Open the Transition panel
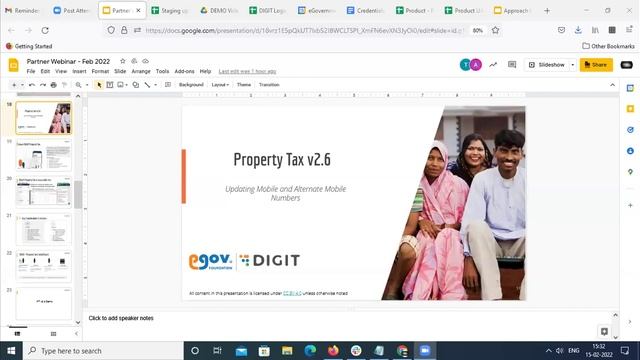640x360 pixels. 269,85
